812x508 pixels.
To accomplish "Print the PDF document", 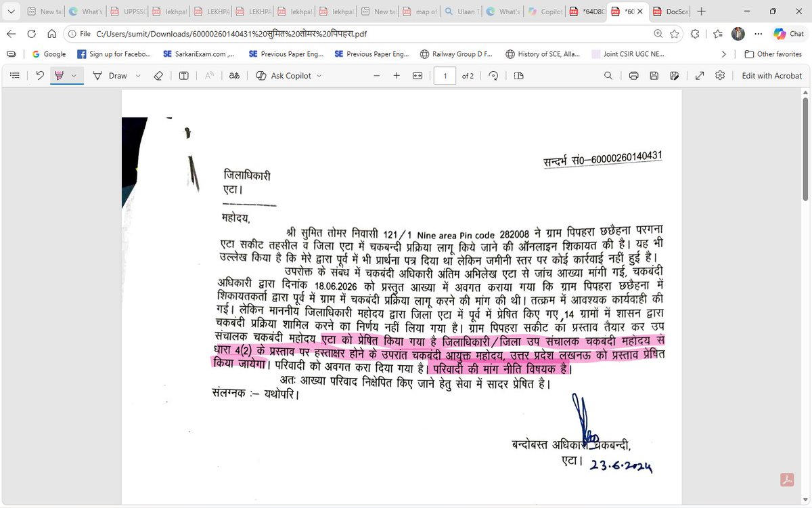I will [x=634, y=76].
